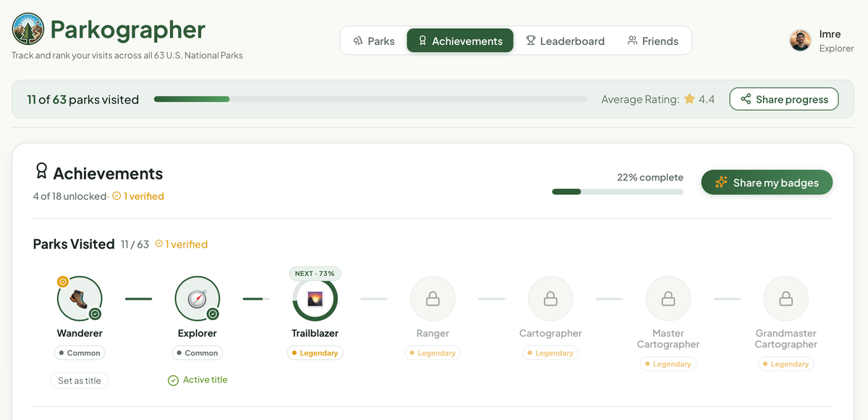Click the Legendary tag under Ranger

[x=433, y=353]
